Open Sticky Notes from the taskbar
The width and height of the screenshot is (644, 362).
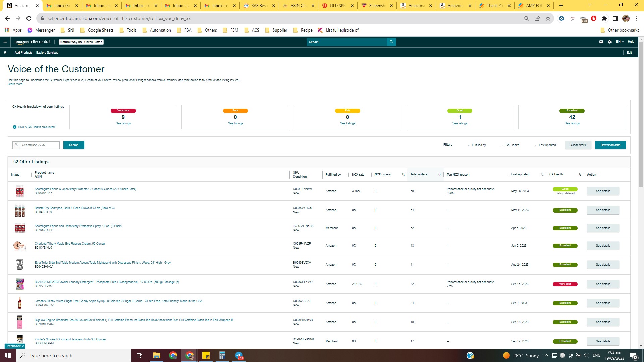coord(206,355)
